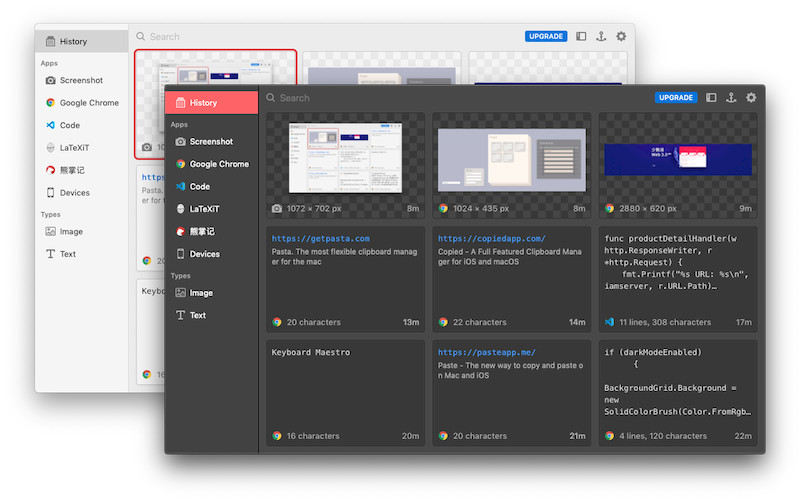800x500 pixels.
Task: Toggle sidebar layout icon in dark window
Action: point(711,97)
